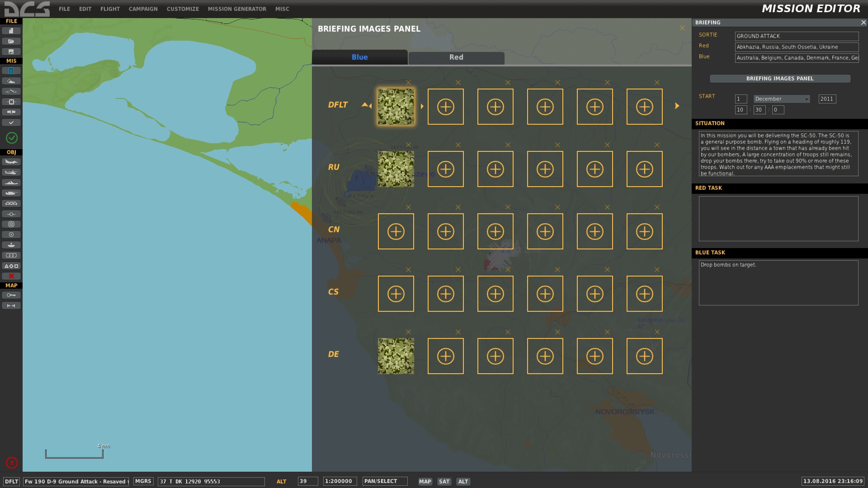
Task: Select the concentric circles trigger zone tool
Action: point(11,224)
